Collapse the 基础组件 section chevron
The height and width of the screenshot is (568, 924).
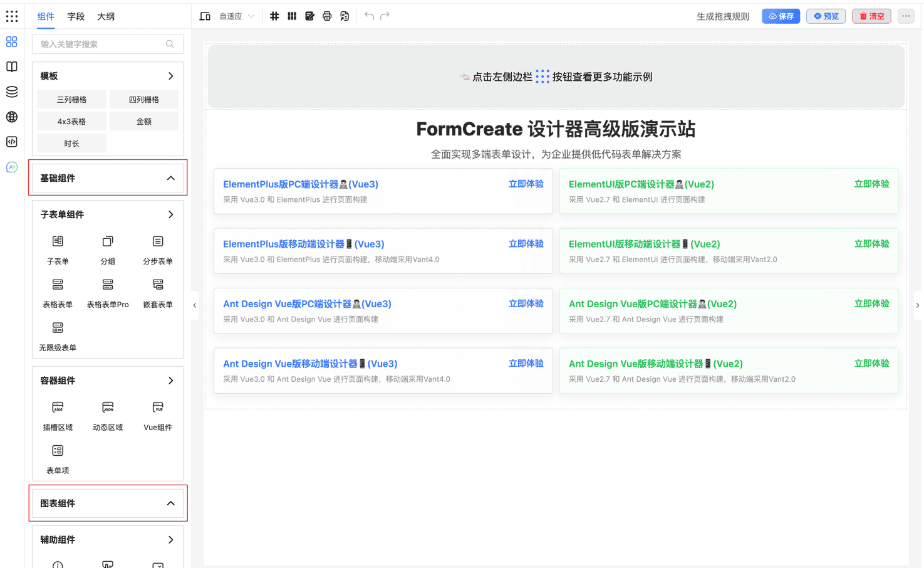[170, 178]
